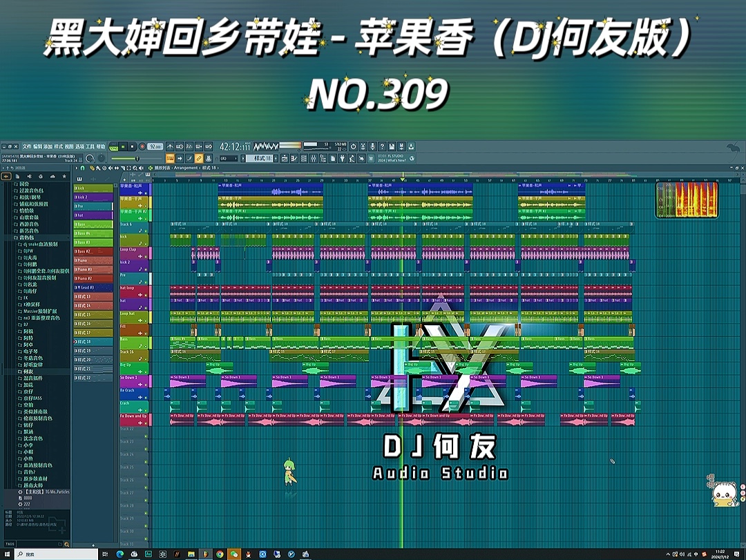Viewport: 746px width, 560px height.
Task: Select the kick 2 pattern in picker
Action: (93, 197)
